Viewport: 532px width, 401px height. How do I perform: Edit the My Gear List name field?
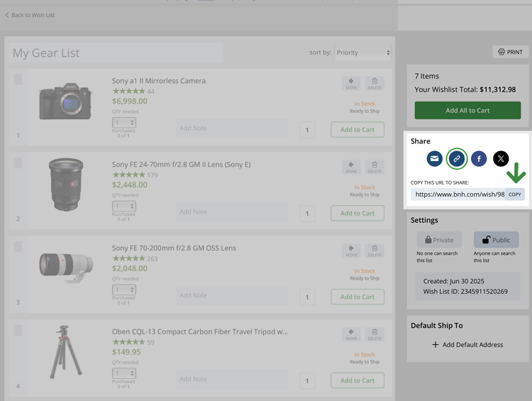coord(116,53)
